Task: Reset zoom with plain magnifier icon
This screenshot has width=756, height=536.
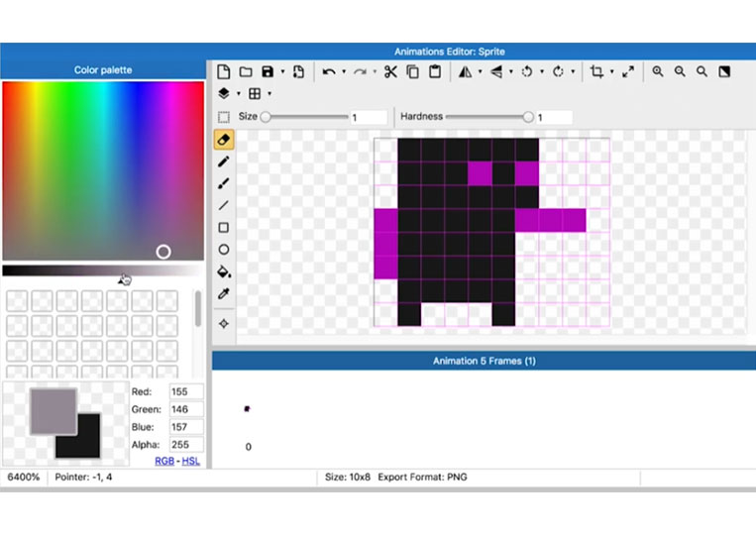Action: [x=702, y=71]
